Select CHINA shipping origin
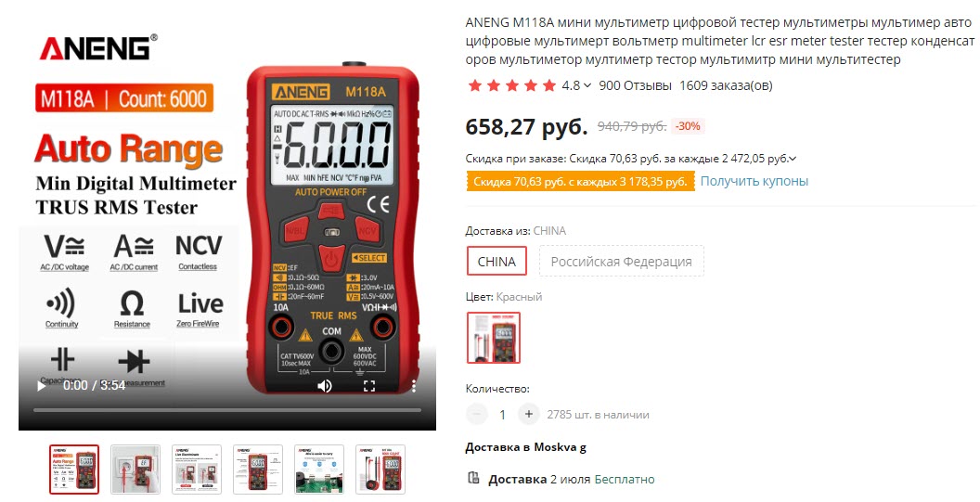This screenshot has width=980, height=502. click(x=496, y=262)
